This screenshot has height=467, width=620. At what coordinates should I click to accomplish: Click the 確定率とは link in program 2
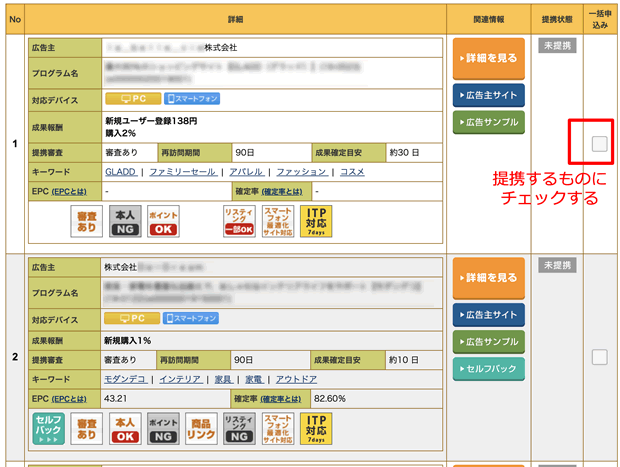coord(284,398)
